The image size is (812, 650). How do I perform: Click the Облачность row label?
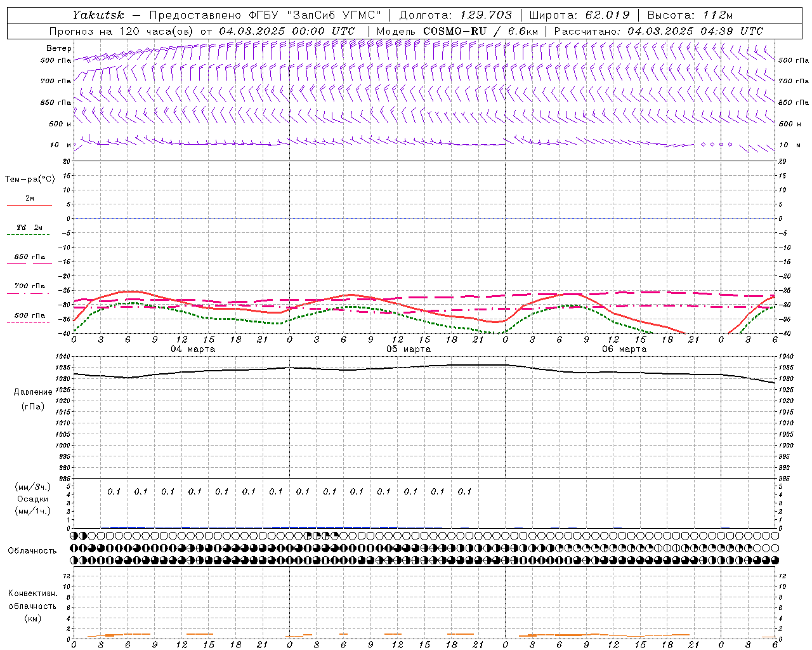(32, 551)
